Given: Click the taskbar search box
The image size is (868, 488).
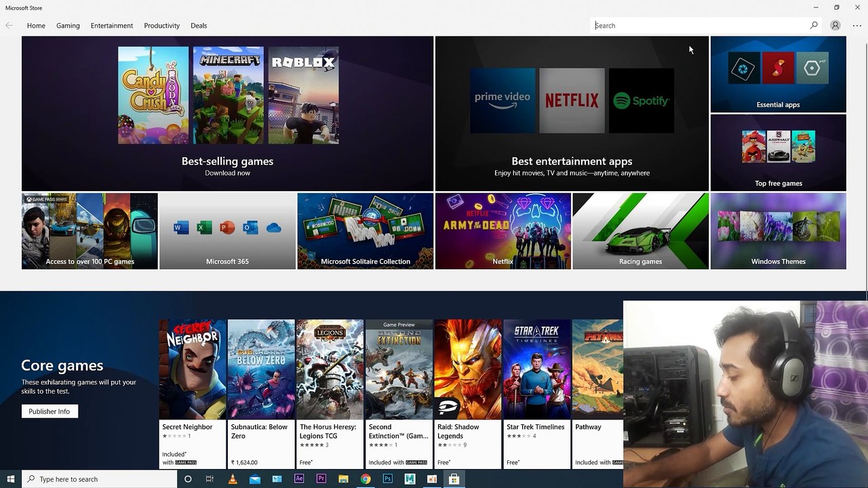Looking at the screenshot, I should (x=100, y=479).
